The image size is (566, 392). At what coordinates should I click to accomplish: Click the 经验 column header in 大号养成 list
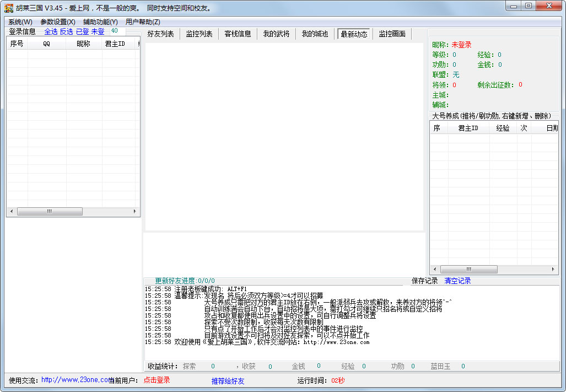pyautogui.click(x=503, y=128)
